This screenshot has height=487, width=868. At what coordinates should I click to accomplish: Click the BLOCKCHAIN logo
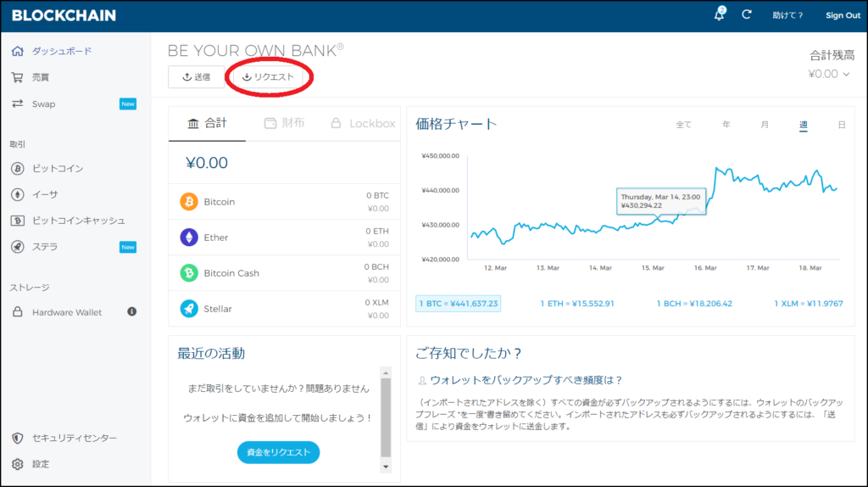pos(64,15)
